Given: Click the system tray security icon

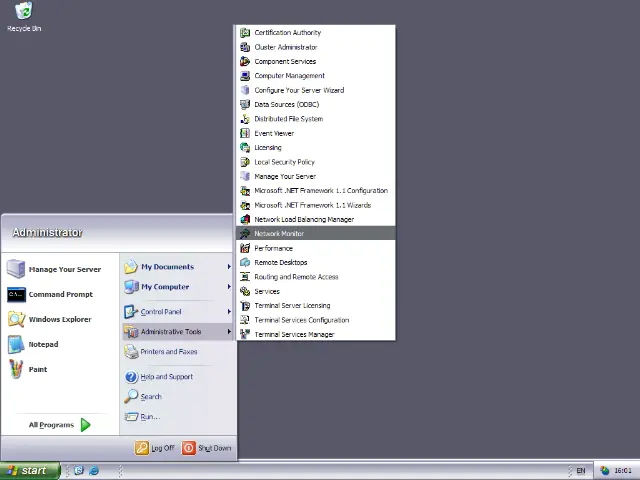Looking at the screenshot, I should (x=604, y=471).
